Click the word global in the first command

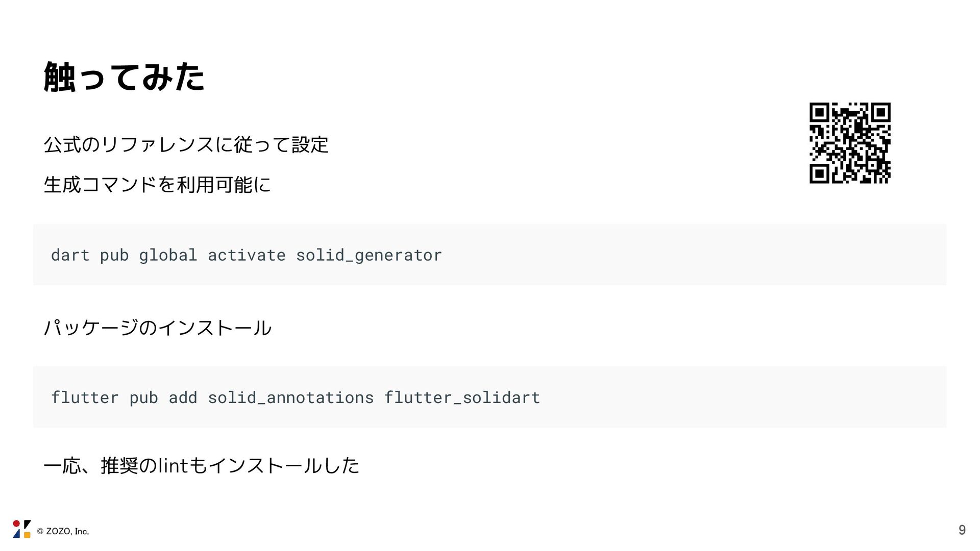pyautogui.click(x=168, y=255)
